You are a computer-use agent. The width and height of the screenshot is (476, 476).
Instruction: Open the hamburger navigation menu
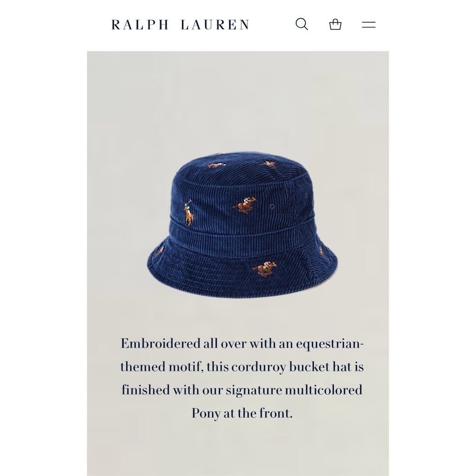coord(369,25)
